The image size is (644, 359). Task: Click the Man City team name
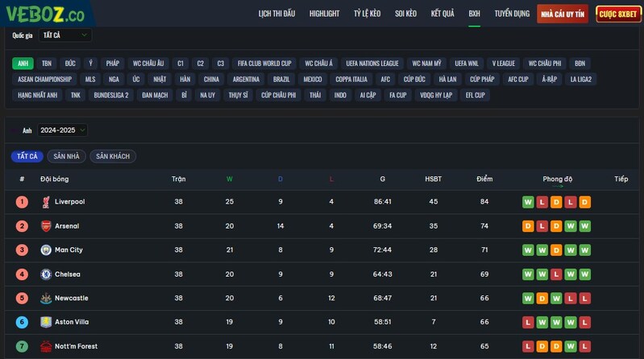tap(69, 250)
